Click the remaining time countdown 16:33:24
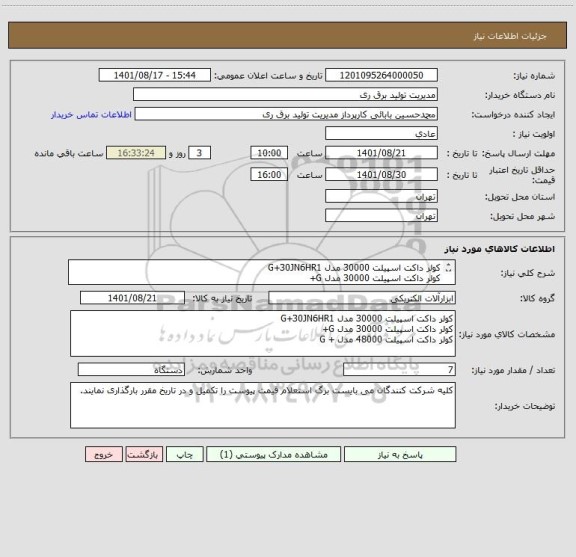576x557 pixels. tap(136, 153)
